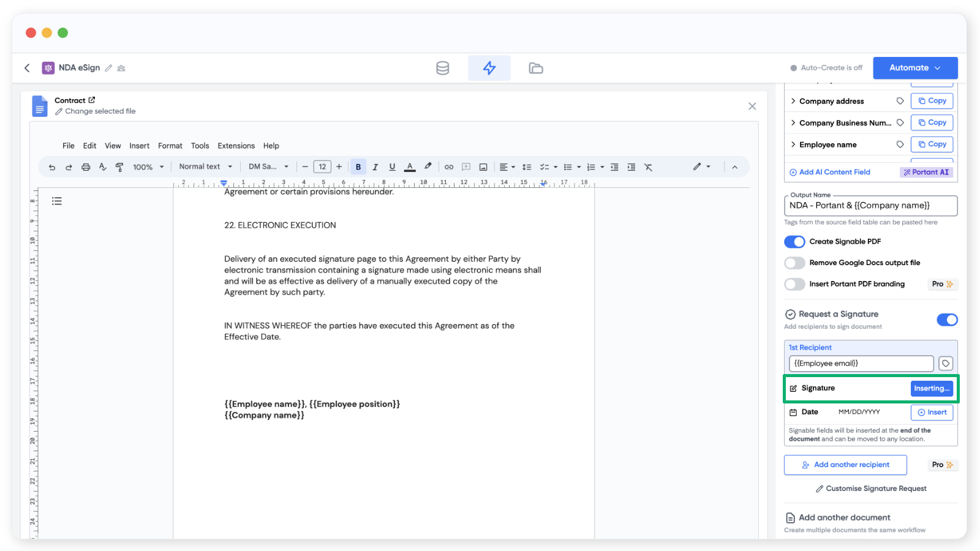This screenshot has height=551, width=980.
Task: Click the database source icon in header
Action: pos(442,68)
